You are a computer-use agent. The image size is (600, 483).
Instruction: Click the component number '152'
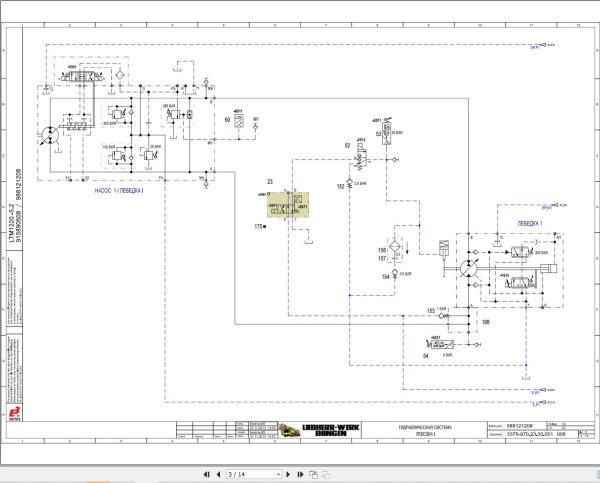tap(340, 186)
